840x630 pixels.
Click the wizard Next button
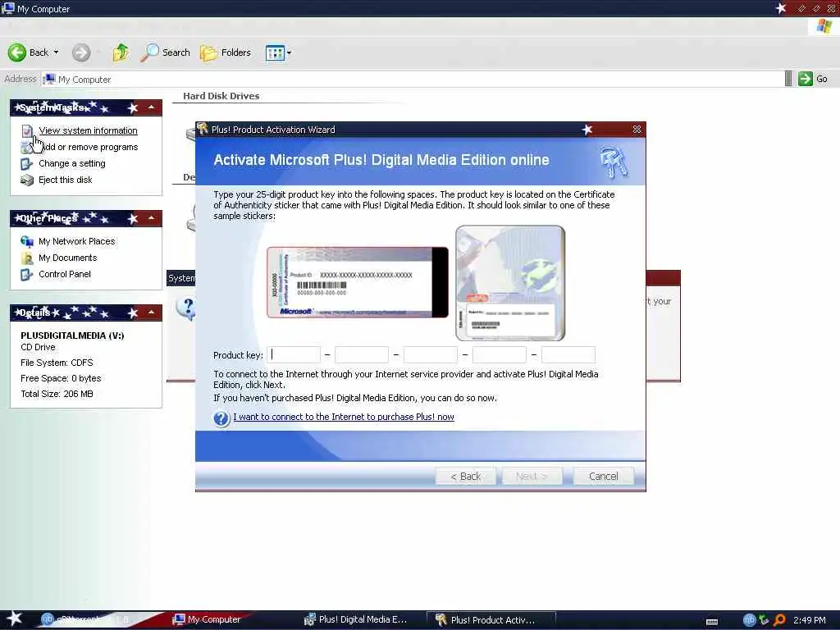(x=532, y=477)
